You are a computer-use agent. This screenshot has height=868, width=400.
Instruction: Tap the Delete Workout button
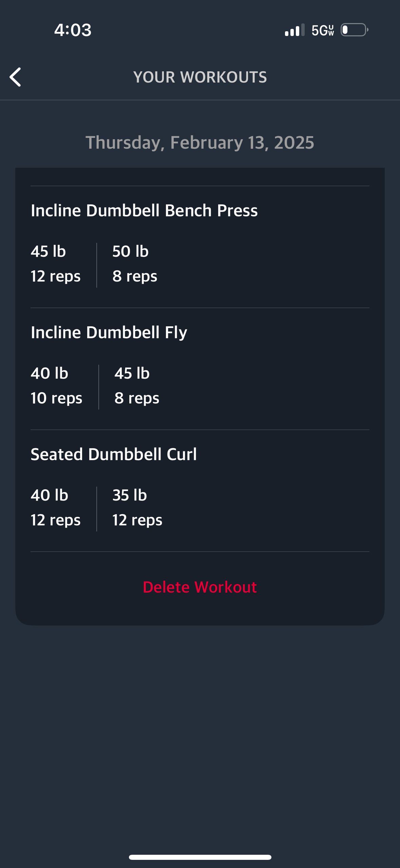tap(200, 587)
